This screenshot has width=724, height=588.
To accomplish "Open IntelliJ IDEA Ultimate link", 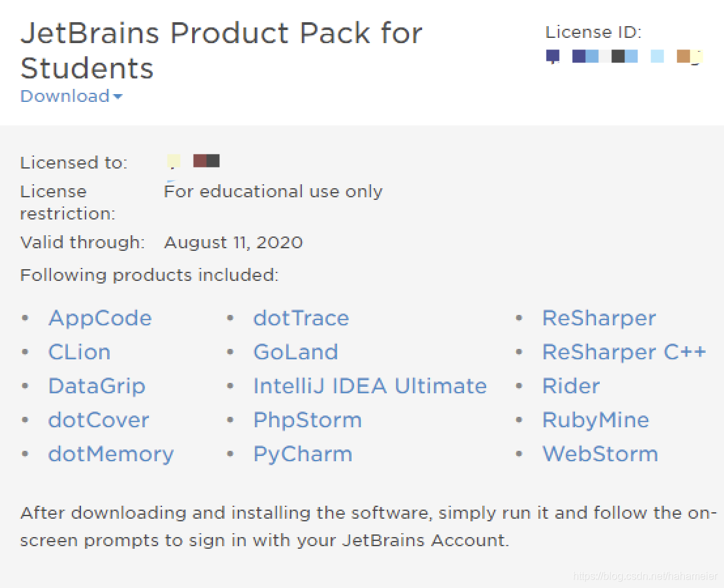I will pyautogui.click(x=370, y=386).
